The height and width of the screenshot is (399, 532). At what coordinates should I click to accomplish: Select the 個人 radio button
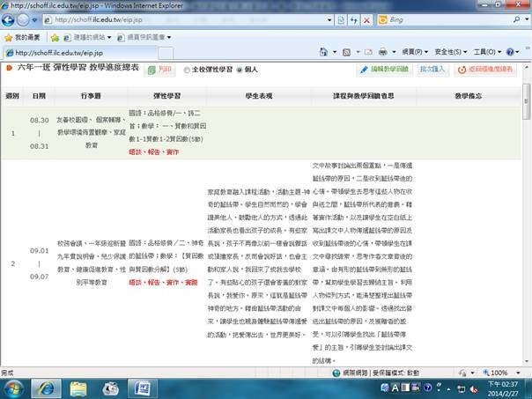click(x=237, y=68)
